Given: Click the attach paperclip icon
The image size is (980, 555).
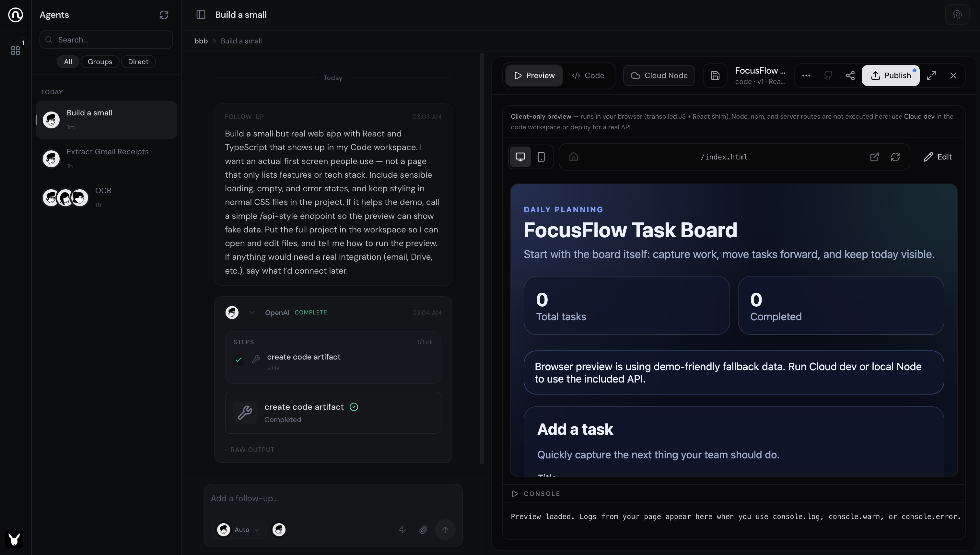Looking at the screenshot, I should tap(423, 529).
